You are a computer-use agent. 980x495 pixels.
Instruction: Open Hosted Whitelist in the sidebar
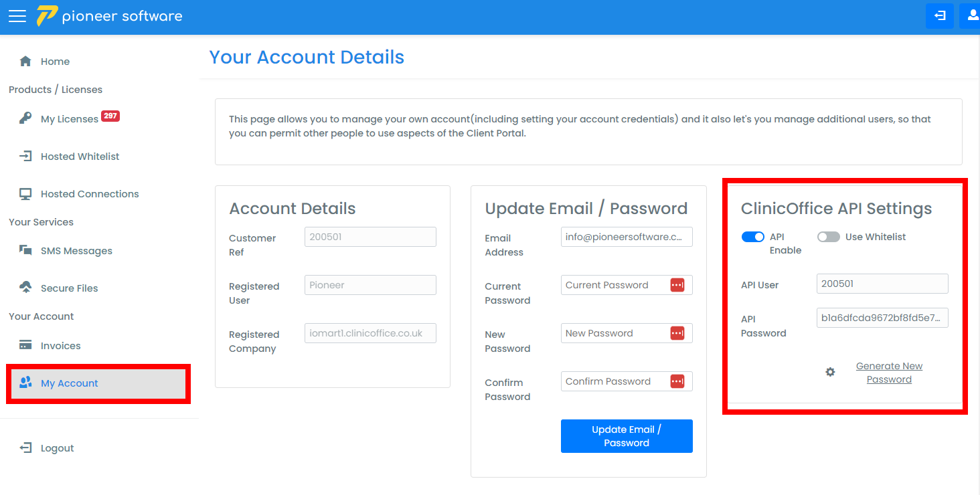pyautogui.click(x=80, y=157)
